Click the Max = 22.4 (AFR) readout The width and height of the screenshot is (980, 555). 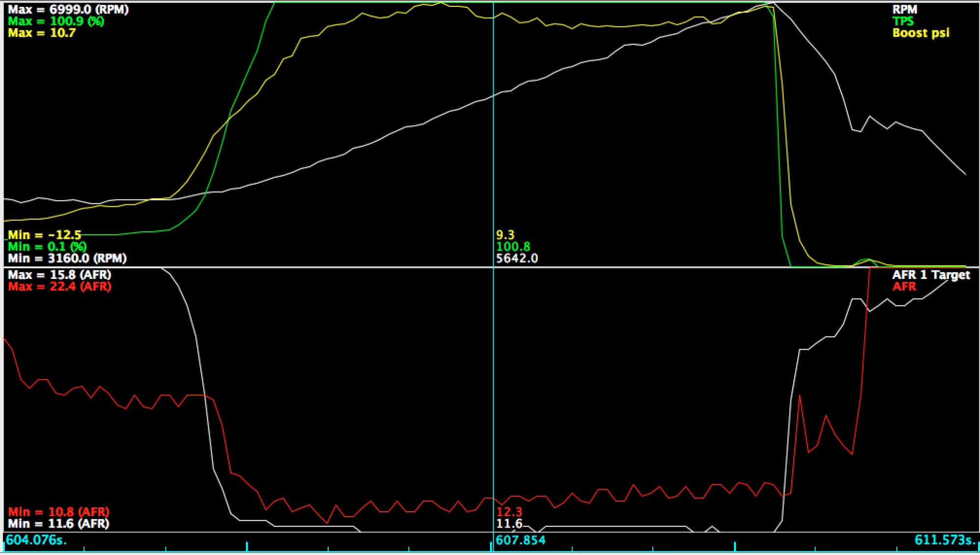click(x=59, y=286)
